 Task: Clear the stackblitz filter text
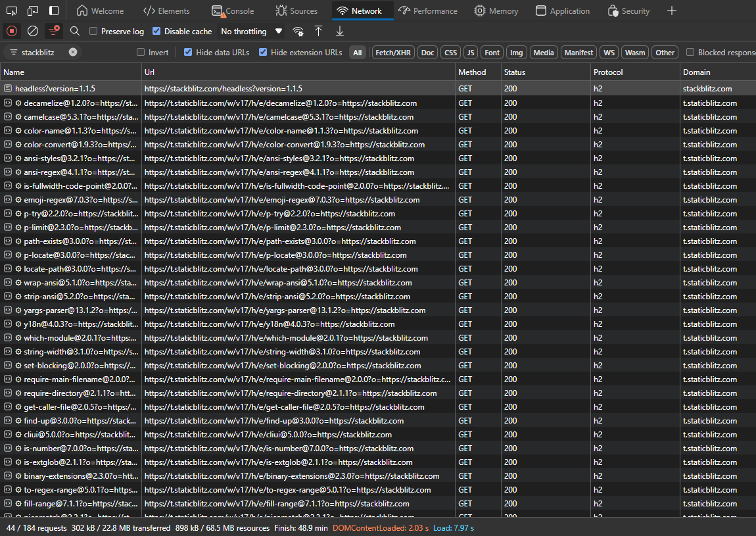[x=73, y=52]
